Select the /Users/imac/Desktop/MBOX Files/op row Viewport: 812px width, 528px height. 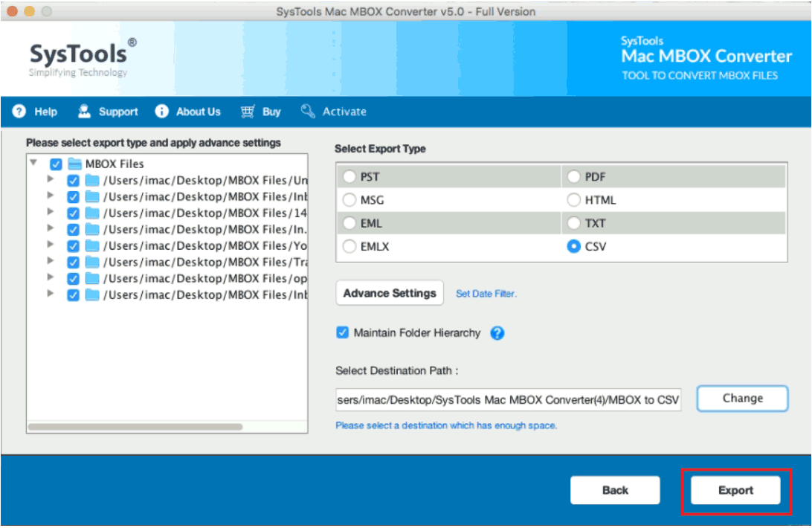click(205, 278)
